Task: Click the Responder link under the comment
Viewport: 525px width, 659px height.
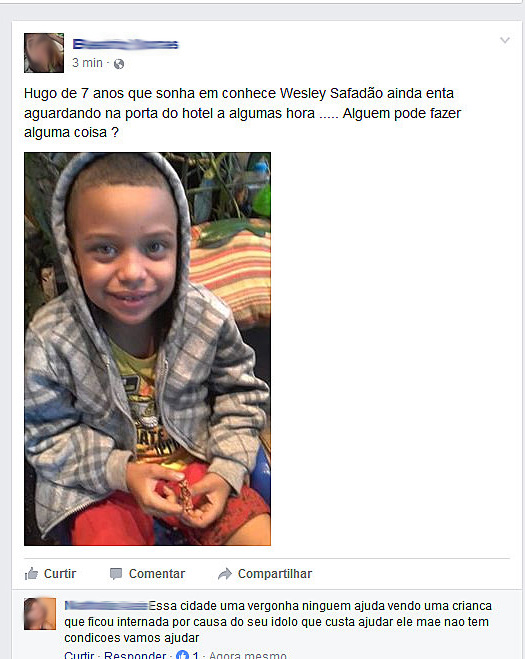Action: (135, 655)
